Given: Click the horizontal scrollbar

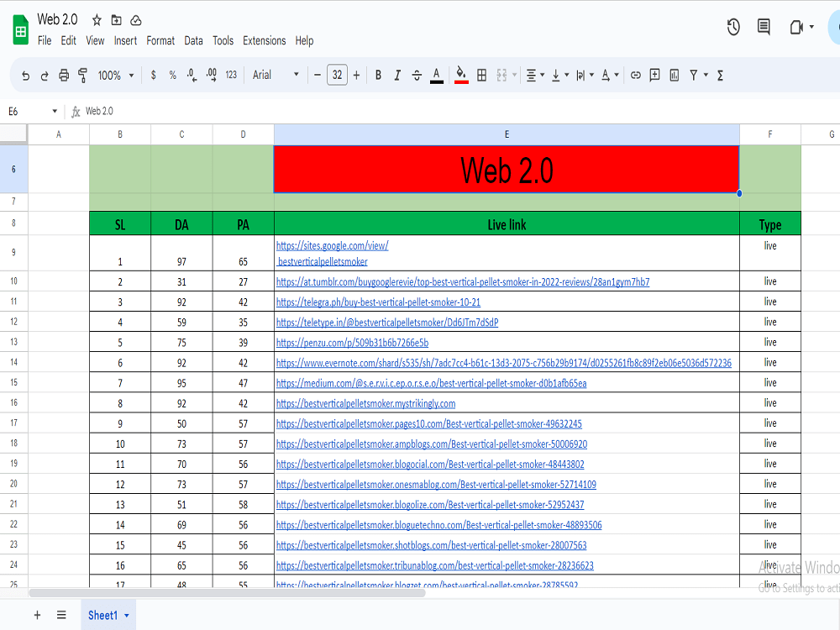Looking at the screenshot, I should 227,593.
